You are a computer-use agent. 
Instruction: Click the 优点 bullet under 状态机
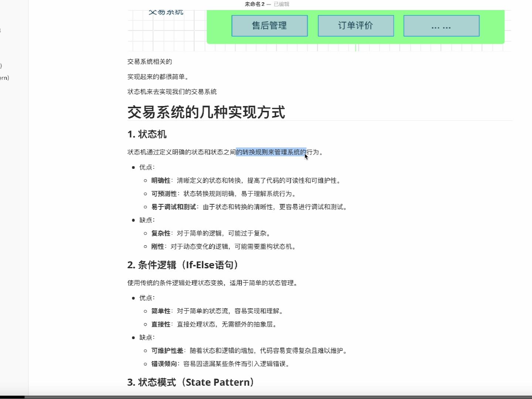coord(147,167)
